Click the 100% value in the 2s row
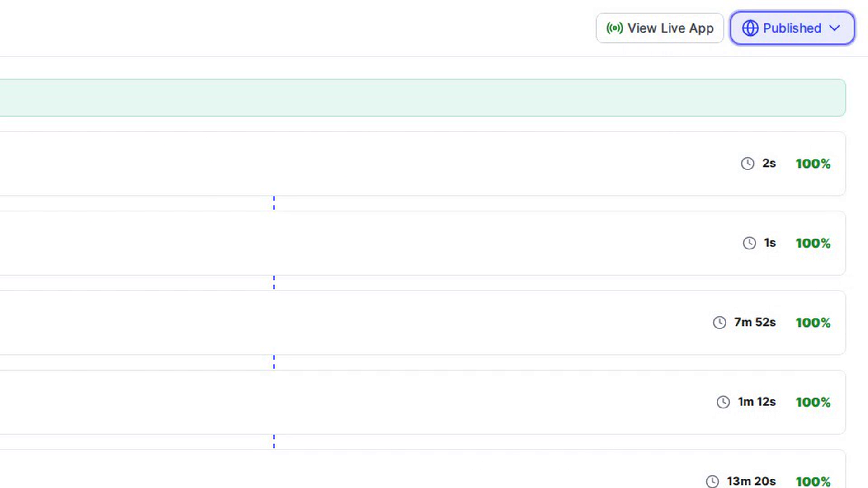 pos(813,164)
